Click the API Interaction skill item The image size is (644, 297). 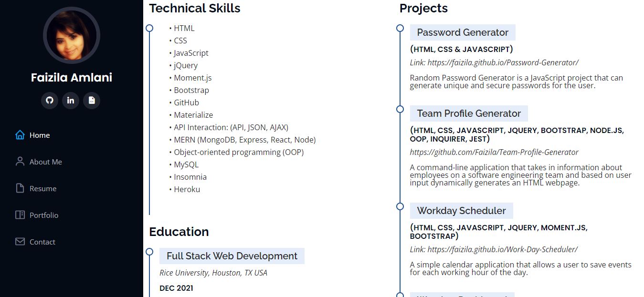(x=231, y=127)
